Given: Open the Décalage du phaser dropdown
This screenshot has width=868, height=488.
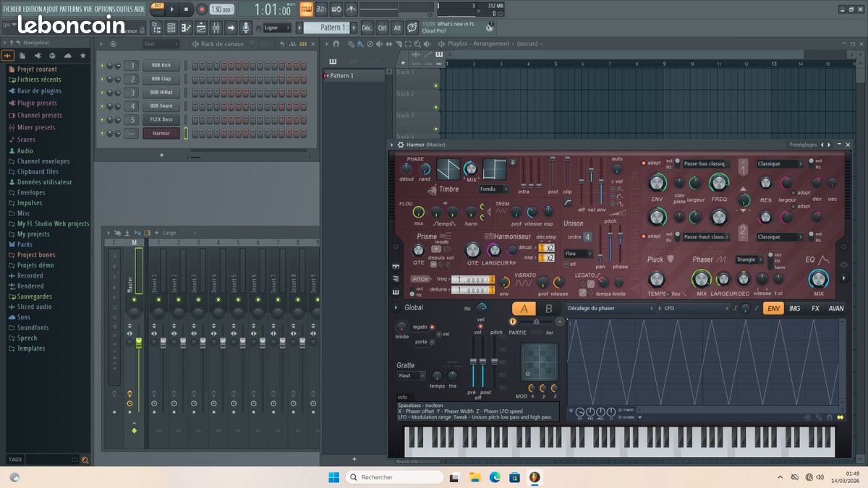Looking at the screenshot, I should click(x=610, y=308).
